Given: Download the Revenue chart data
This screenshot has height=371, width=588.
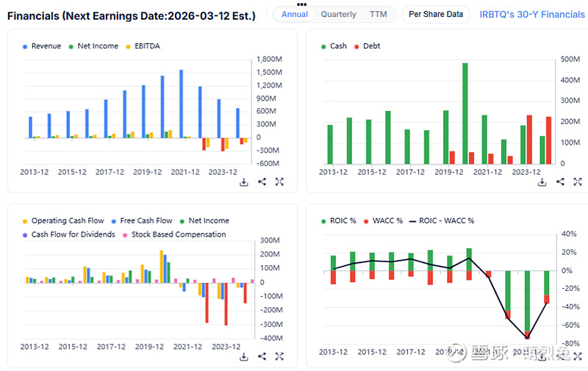Looking at the screenshot, I should coord(244,182).
